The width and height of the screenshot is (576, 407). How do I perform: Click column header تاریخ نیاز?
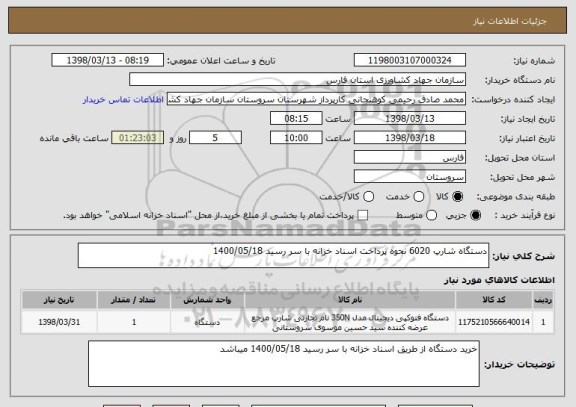pos(59,300)
